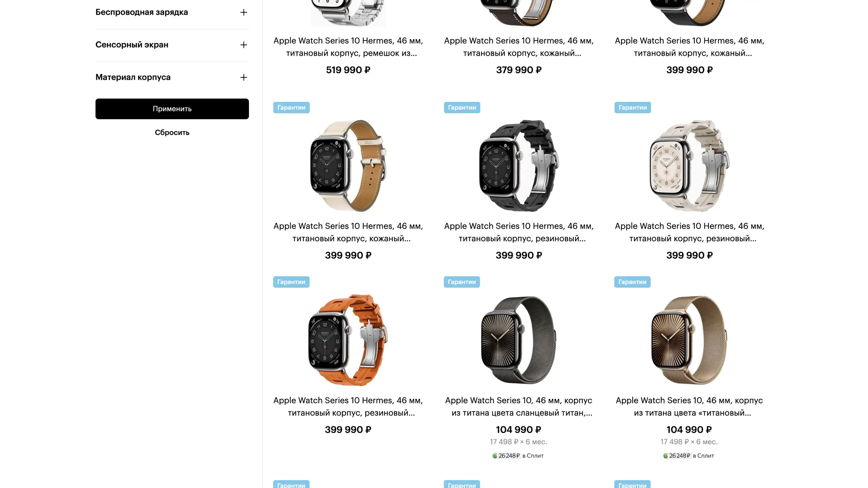Open the slate titanium Milanese watch image

click(x=519, y=340)
